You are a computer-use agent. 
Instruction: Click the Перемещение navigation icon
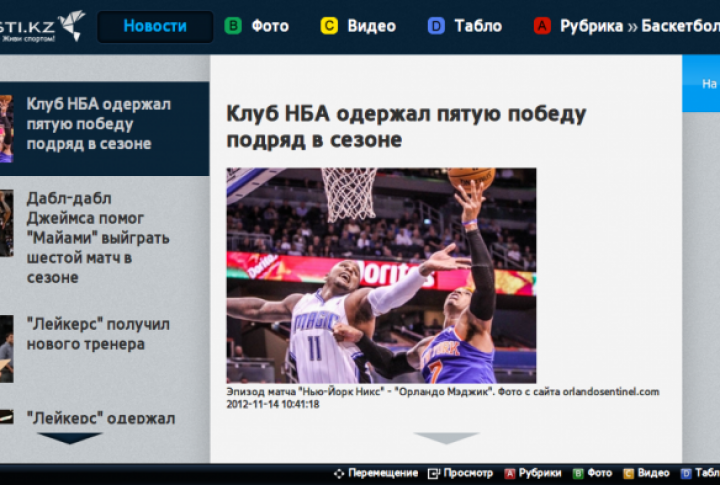tap(339, 474)
